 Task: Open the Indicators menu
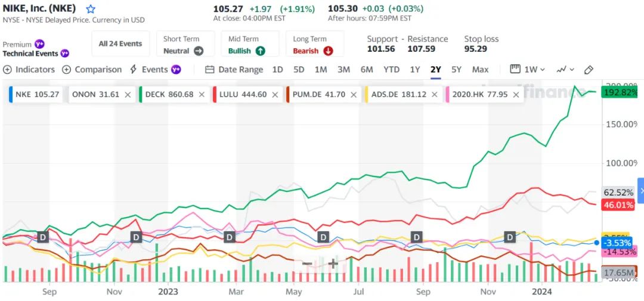[29, 70]
